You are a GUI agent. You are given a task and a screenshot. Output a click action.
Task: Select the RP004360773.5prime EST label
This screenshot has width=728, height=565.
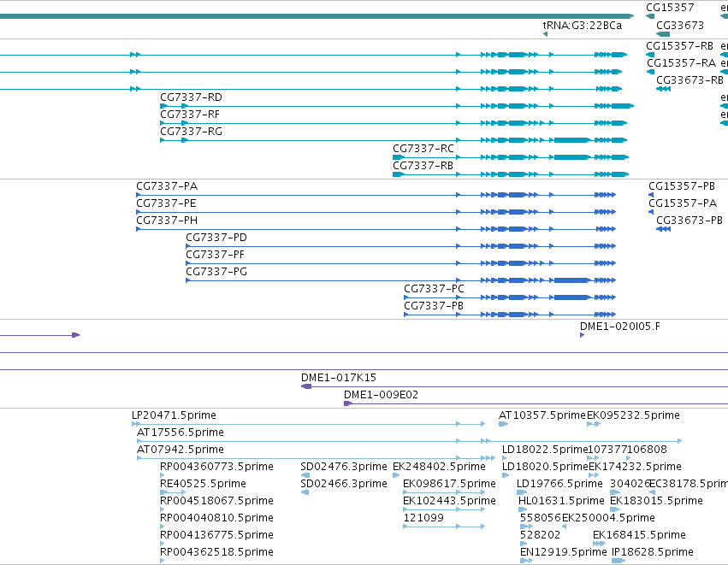pyautogui.click(x=216, y=467)
